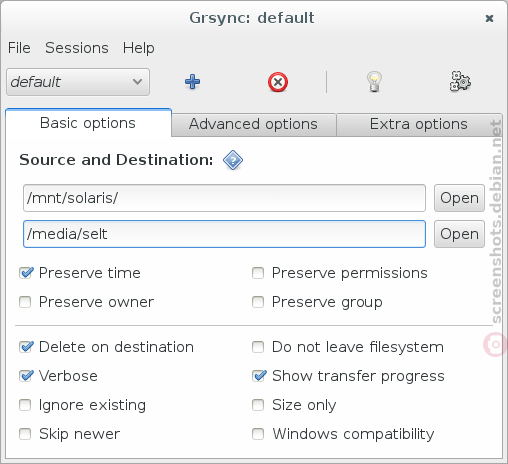Image resolution: width=508 pixels, height=464 pixels.
Task: Enable Preserve owner
Action: (x=25, y=302)
